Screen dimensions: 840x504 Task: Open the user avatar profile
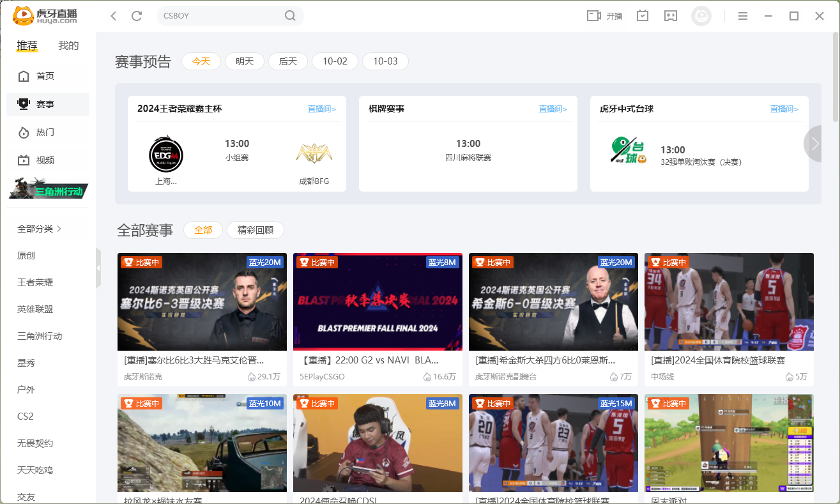[x=701, y=16]
